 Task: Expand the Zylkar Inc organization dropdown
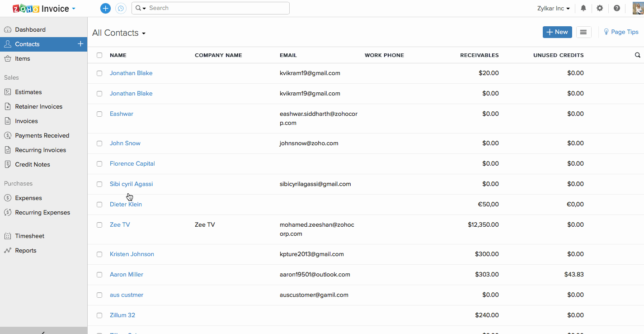[553, 8]
